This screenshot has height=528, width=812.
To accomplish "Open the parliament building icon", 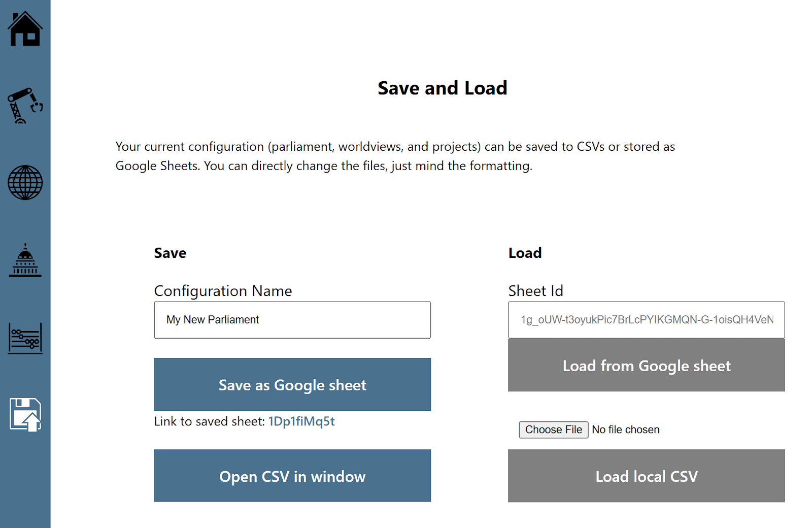I will point(25,260).
